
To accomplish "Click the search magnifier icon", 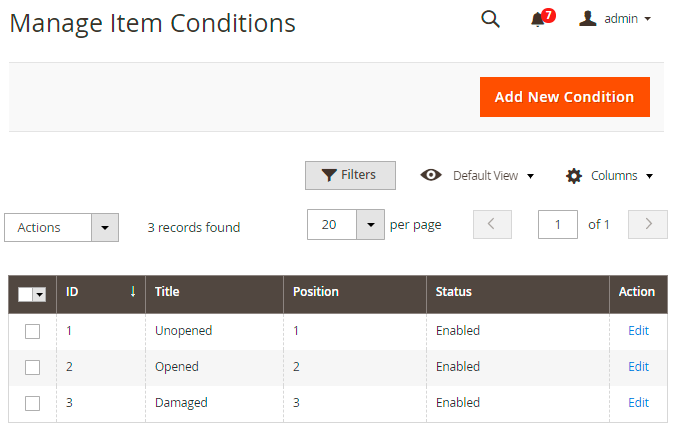I will click(490, 19).
